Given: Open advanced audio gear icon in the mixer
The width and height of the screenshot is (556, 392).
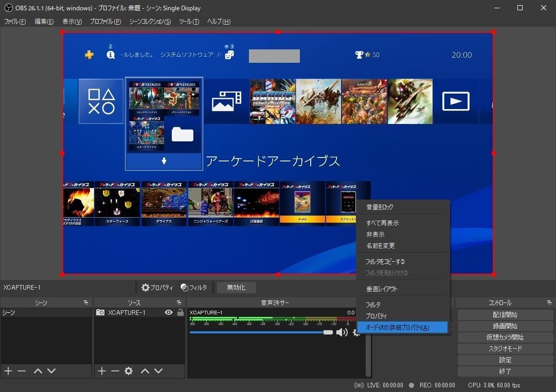Looking at the screenshot, I should pyautogui.click(x=356, y=332).
